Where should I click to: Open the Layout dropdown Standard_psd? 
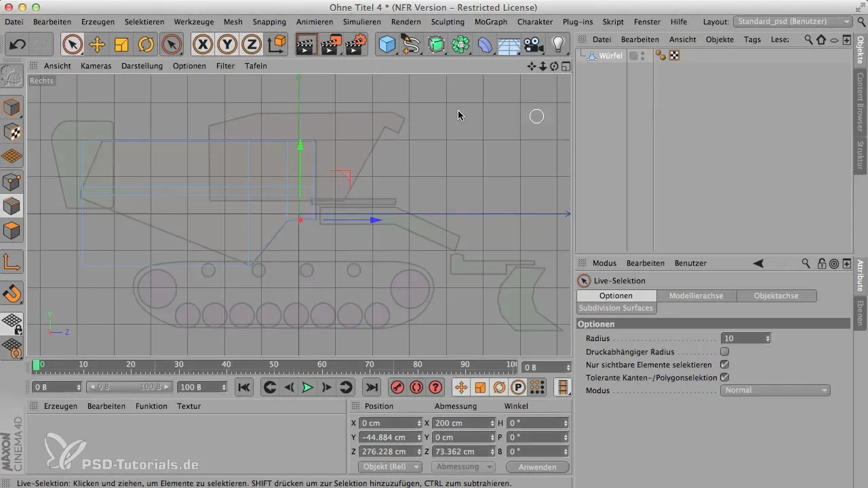click(x=793, y=22)
